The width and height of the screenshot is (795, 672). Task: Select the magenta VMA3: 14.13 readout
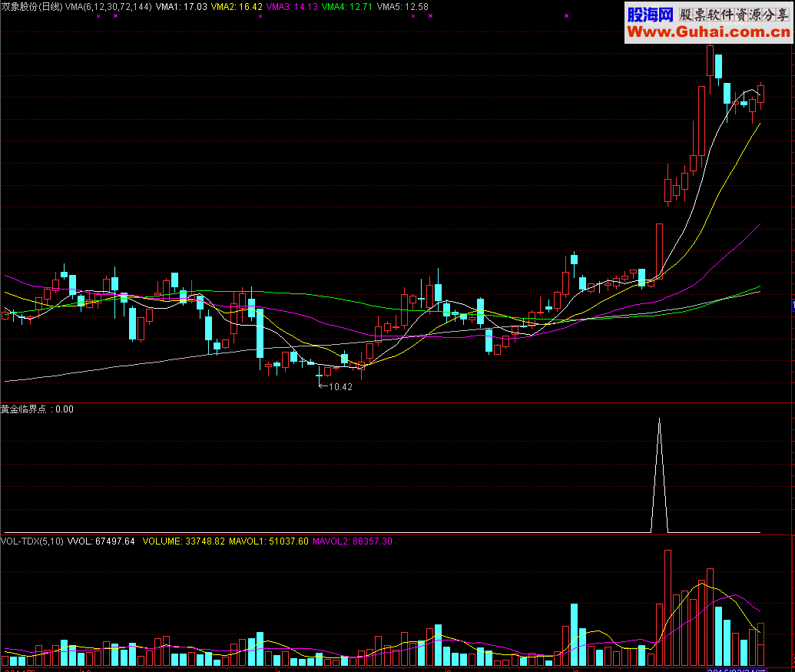point(292,7)
